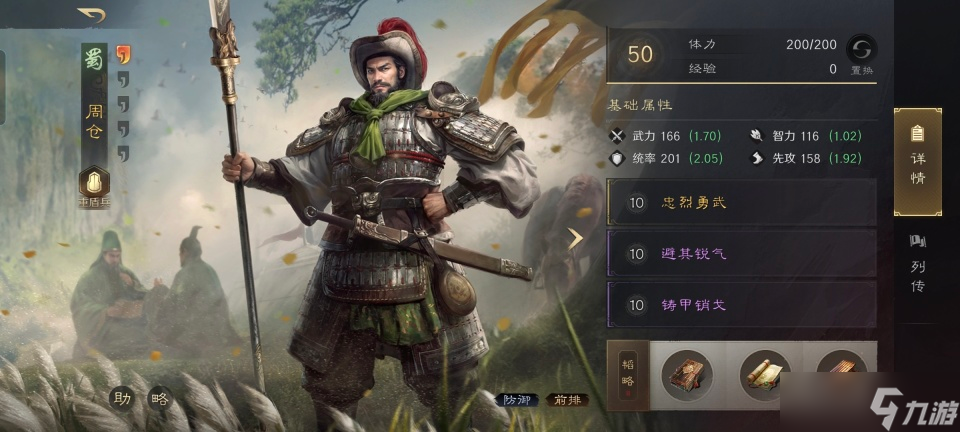Image resolution: width=960 pixels, height=432 pixels.
Task: Switch to the 列传 biography tab
Action: tap(917, 264)
